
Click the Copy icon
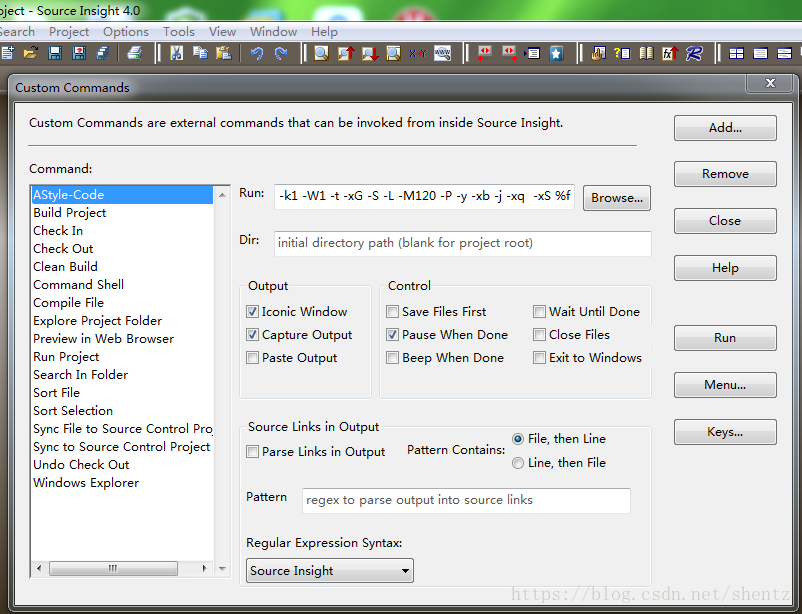click(200, 53)
